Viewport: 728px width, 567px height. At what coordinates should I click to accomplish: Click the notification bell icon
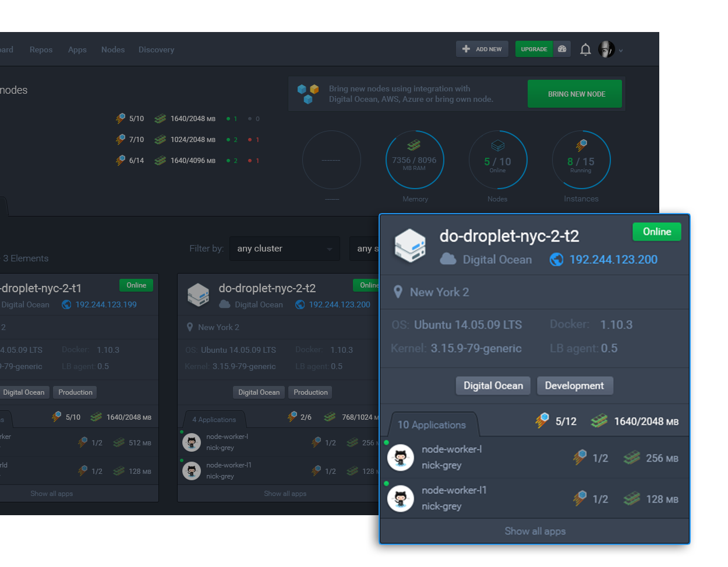point(585,49)
